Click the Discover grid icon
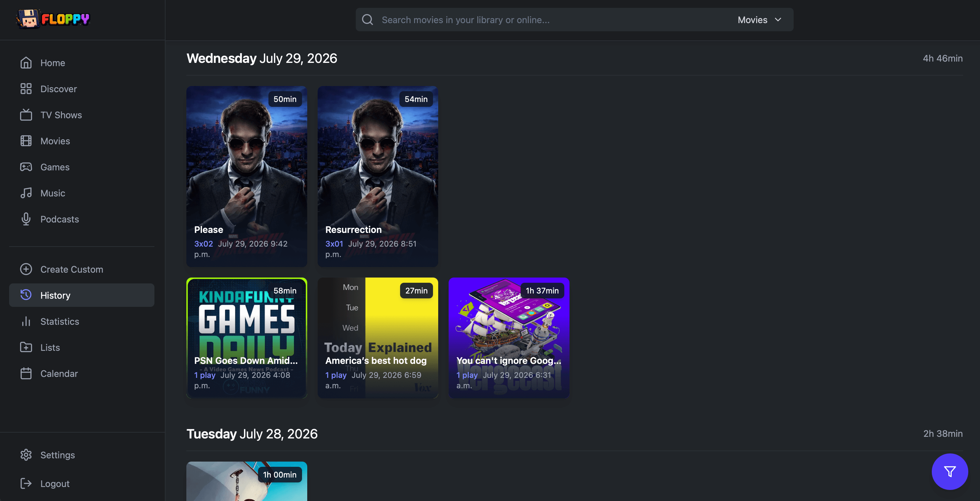This screenshot has width=980, height=501. (x=26, y=89)
